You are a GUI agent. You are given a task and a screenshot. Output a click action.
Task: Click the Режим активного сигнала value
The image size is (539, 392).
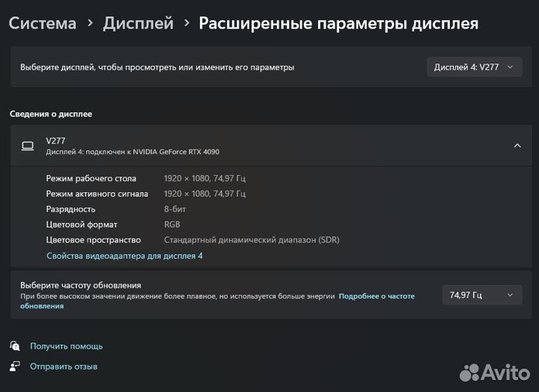[204, 194]
